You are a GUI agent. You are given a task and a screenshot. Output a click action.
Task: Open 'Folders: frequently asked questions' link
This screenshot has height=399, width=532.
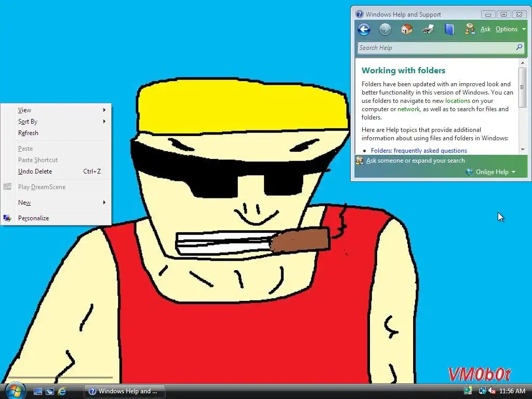tap(419, 151)
